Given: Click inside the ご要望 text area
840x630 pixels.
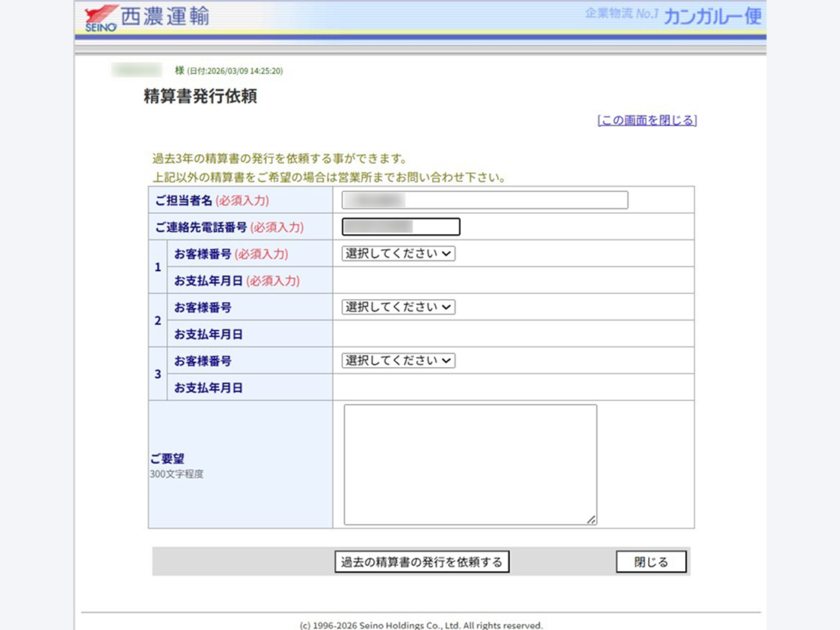Looking at the screenshot, I should pos(471,465).
